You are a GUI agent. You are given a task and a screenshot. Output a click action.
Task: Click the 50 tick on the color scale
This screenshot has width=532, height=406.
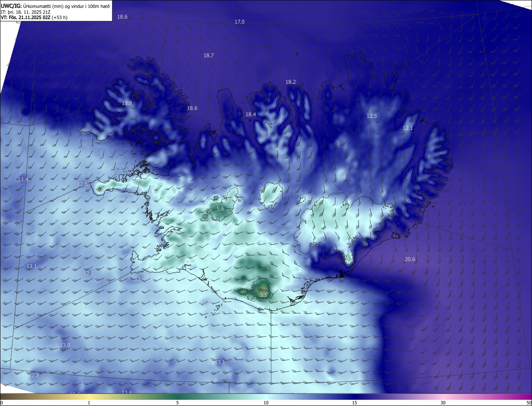[529, 403]
